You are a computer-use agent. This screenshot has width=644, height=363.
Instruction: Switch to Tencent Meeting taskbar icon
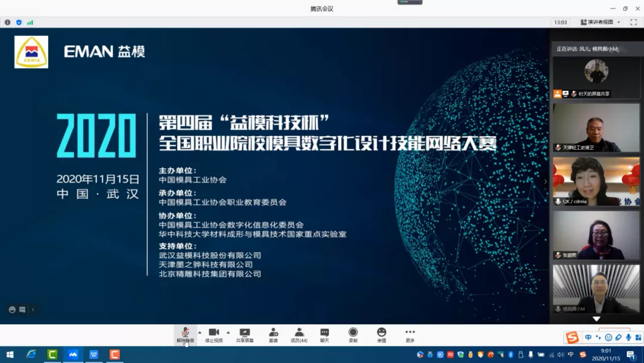click(73, 355)
